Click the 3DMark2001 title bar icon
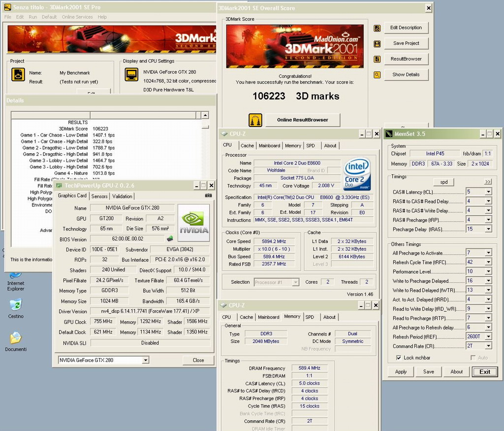Image resolution: width=504 pixels, height=431 pixels. pyautogui.click(x=7, y=7)
